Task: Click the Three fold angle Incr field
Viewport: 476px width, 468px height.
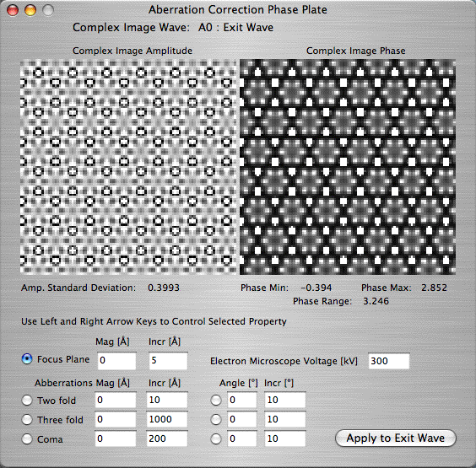Action: 284,419
